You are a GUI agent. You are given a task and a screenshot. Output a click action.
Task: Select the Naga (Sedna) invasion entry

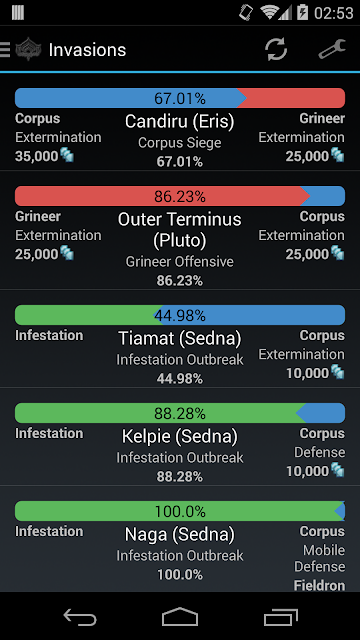pos(180,534)
